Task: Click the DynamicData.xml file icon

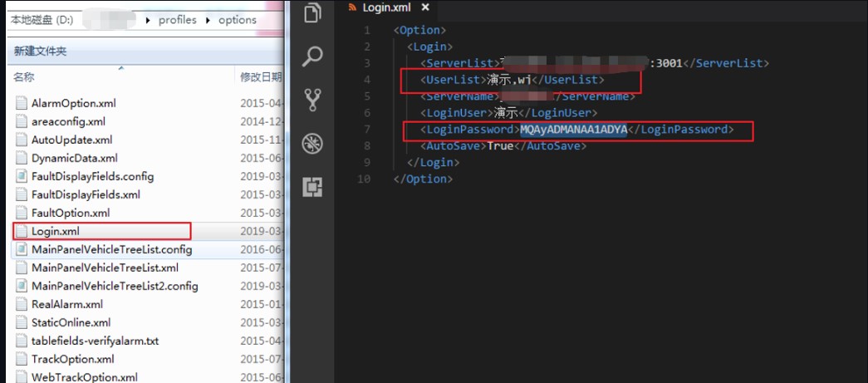Action: [x=22, y=159]
